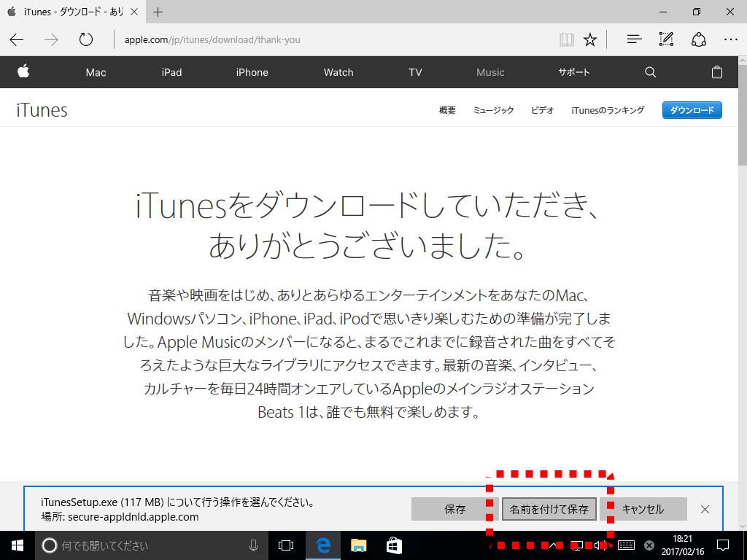Click the Apple logo in navigation bar
Image resolution: width=747 pixels, height=560 pixels.
pyautogui.click(x=23, y=71)
